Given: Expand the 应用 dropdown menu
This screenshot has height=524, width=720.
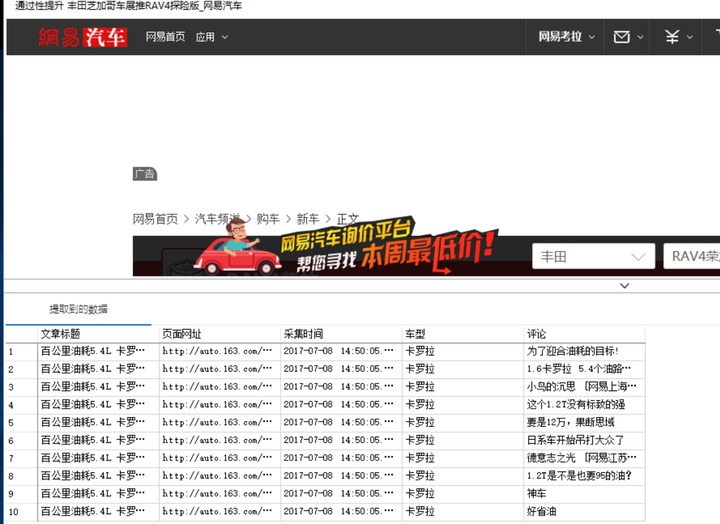Looking at the screenshot, I should (212, 37).
